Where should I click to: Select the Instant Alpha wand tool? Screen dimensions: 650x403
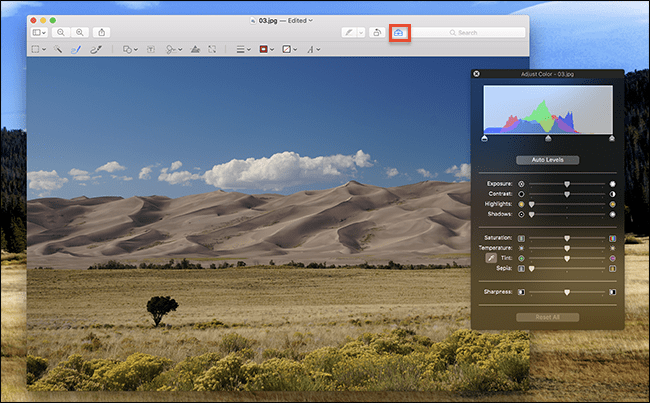(x=58, y=48)
